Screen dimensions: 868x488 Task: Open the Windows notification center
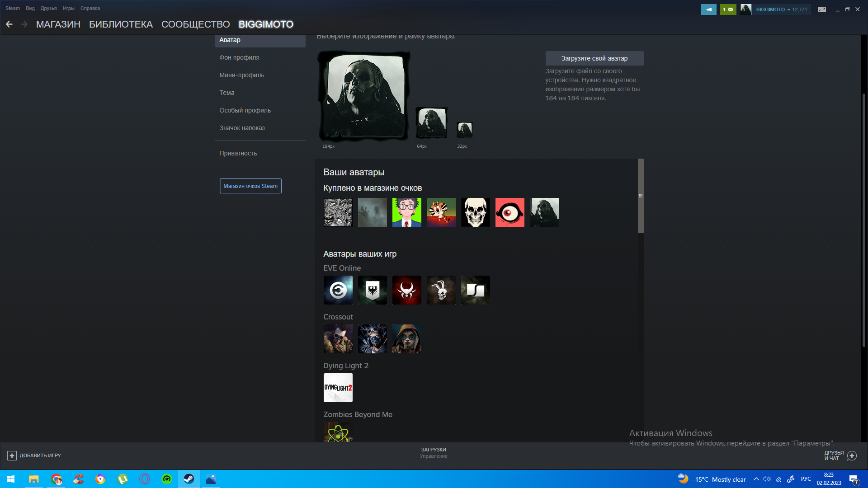coord(854,479)
